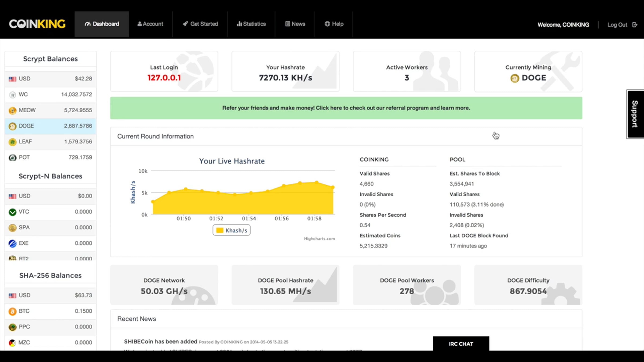This screenshot has width=644, height=362.
Task: Toggle the Khash/s legend series
Action: click(x=232, y=230)
